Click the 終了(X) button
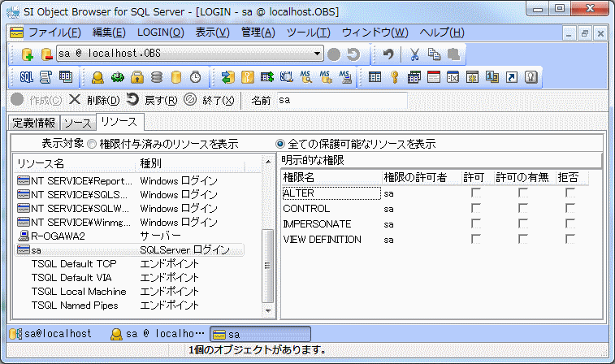615x364 pixels. tap(209, 100)
